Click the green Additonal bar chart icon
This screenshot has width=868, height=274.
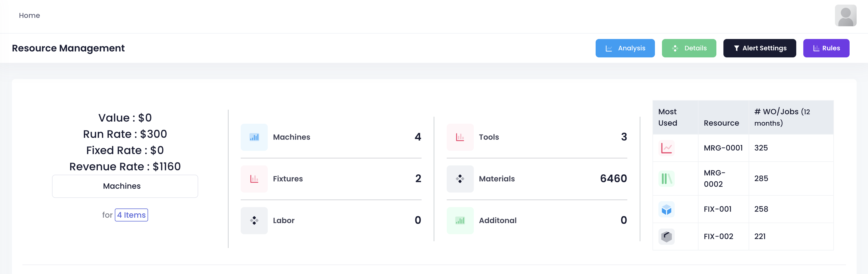point(460,221)
